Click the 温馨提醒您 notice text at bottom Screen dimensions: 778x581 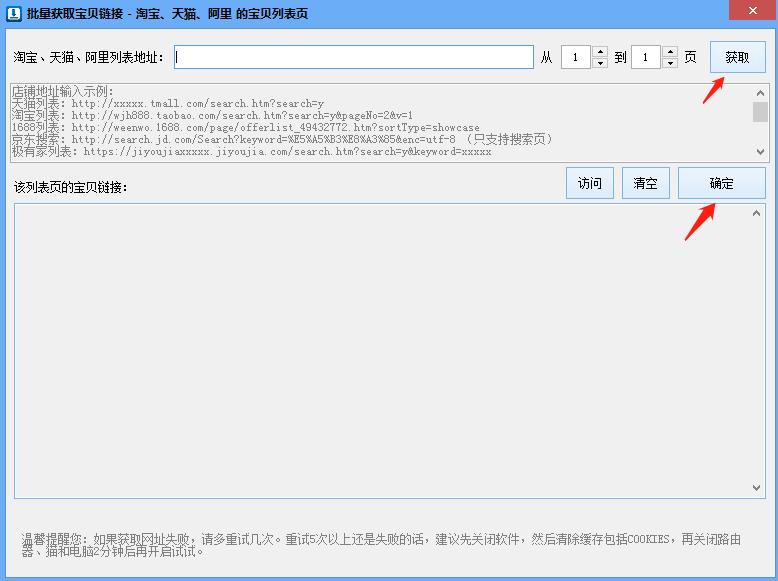(x=381, y=545)
